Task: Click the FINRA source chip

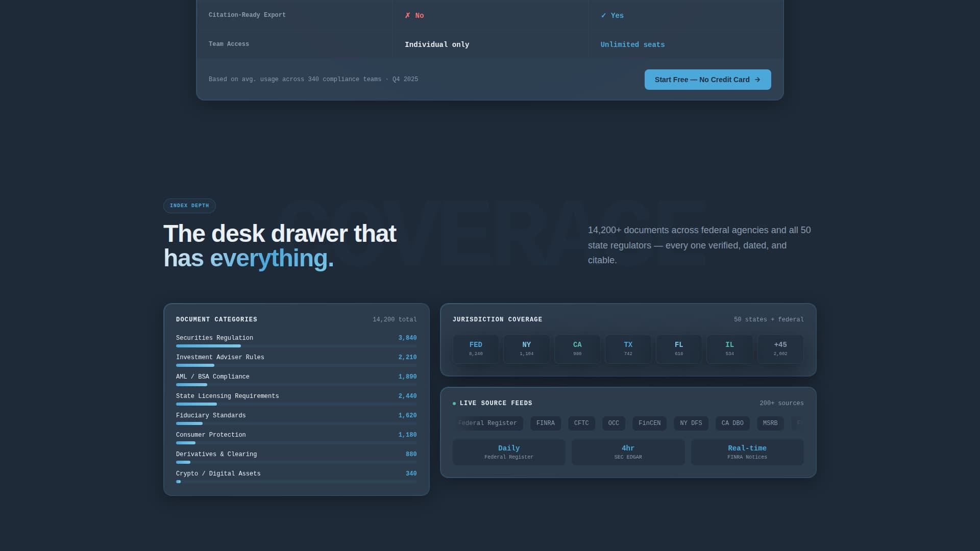Action: [x=546, y=423]
